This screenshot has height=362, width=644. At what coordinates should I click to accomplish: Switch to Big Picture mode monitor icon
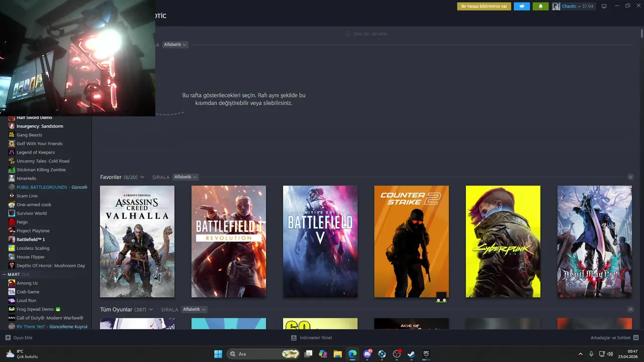604,7
